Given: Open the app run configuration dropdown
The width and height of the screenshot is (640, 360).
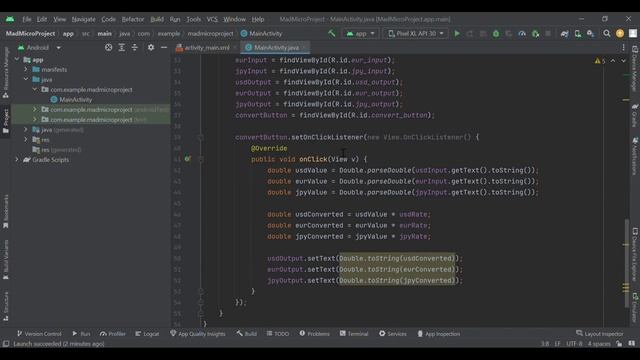Looking at the screenshot, I should pyautogui.click(x=360, y=33).
